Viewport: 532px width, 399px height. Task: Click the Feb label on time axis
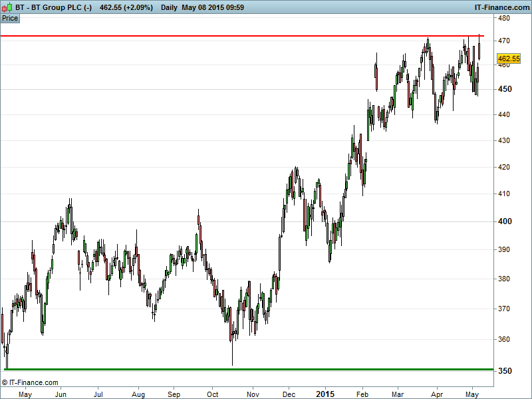pyautogui.click(x=363, y=394)
